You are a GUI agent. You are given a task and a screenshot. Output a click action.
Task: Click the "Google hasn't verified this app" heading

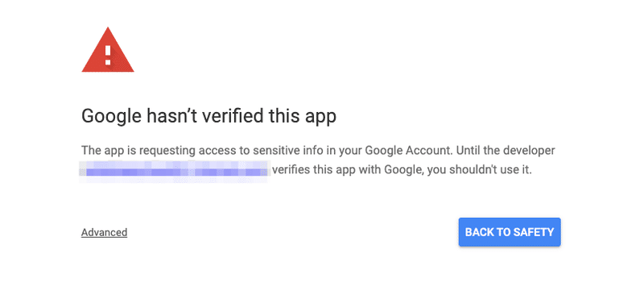(x=208, y=116)
